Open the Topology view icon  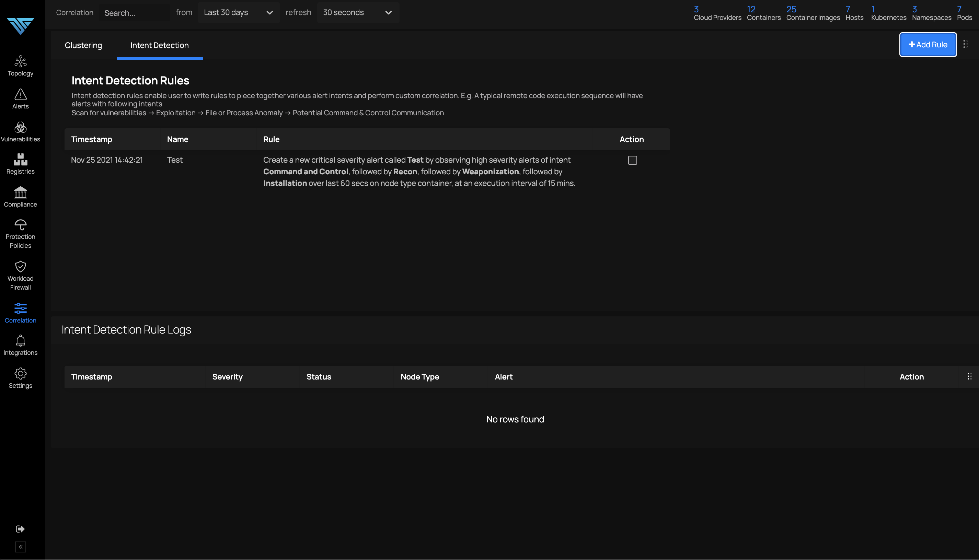(20, 61)
